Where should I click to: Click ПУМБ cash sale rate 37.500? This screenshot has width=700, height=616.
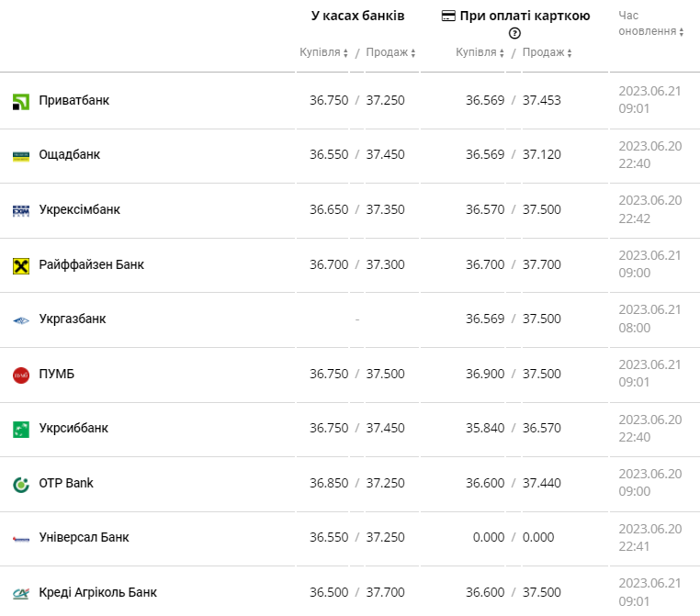385,374
